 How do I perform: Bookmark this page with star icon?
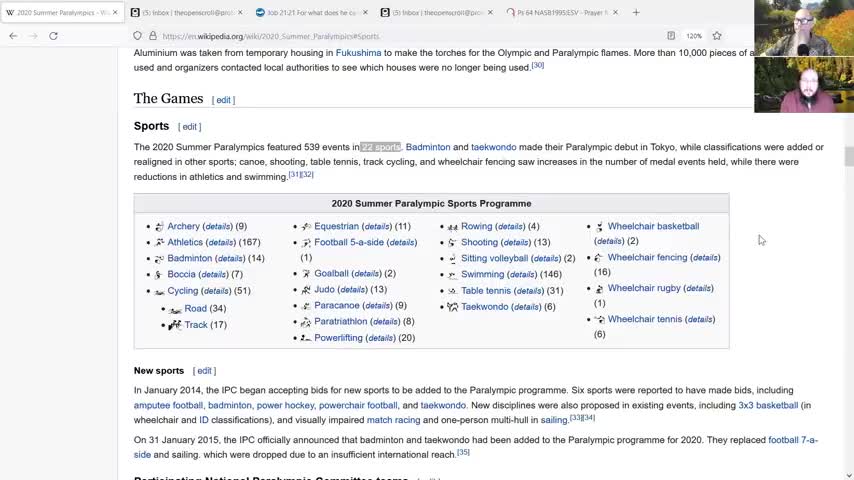[717, 36]
